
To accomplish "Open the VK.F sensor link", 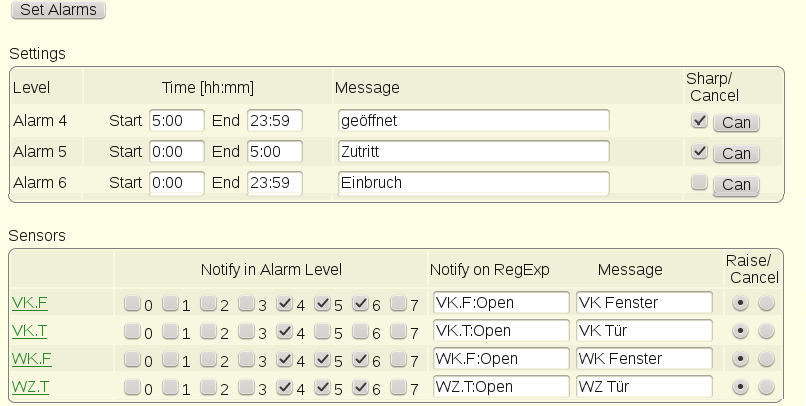I will 30,303.
